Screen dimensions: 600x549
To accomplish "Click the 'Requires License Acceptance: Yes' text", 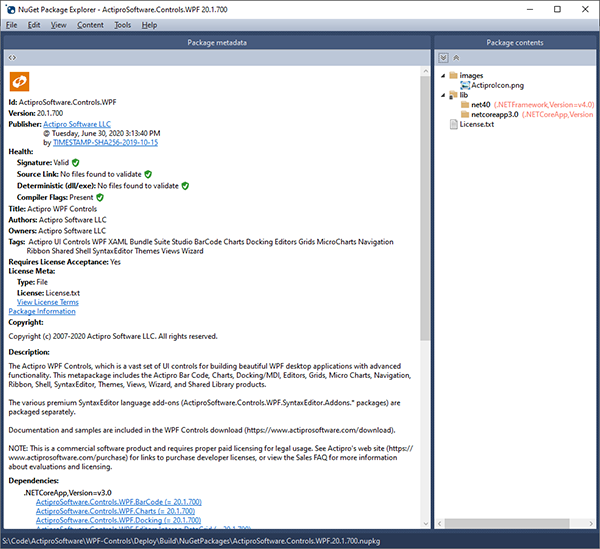I will (x=65, y=262).
